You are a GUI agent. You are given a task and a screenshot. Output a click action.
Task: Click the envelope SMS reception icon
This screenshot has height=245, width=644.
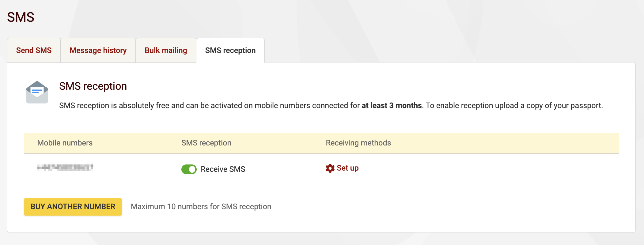37,92
